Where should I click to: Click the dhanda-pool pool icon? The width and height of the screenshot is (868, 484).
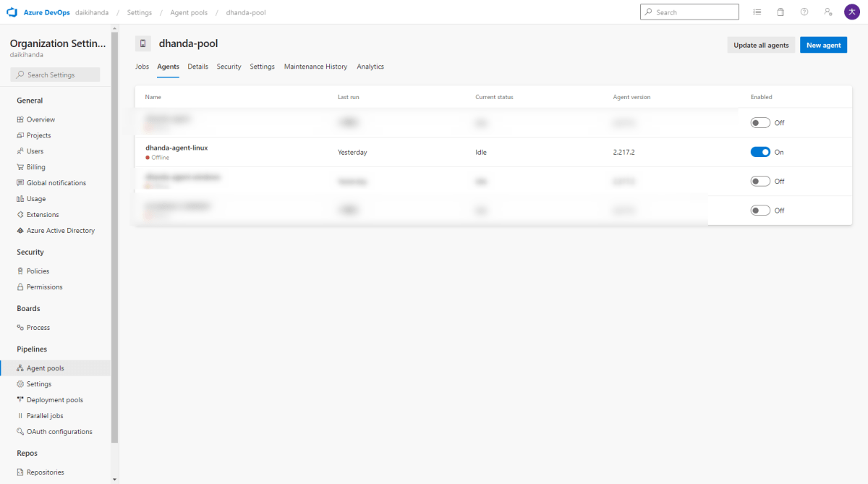point(143,44)
